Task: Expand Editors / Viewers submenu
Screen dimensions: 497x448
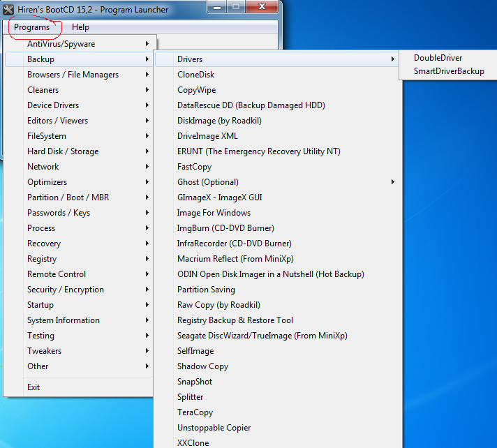Action: (80, 121)
